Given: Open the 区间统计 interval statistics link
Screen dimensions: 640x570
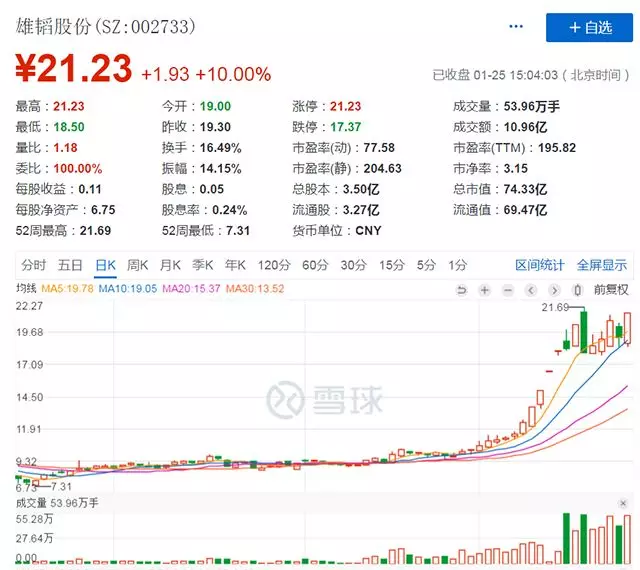Looking at the screenshot, I should 540,265.
